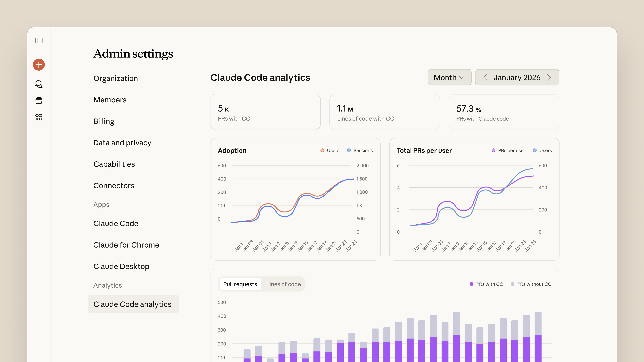Go to previous month arrow
Viewport: 644px width, 362px height.
[485, 77]
